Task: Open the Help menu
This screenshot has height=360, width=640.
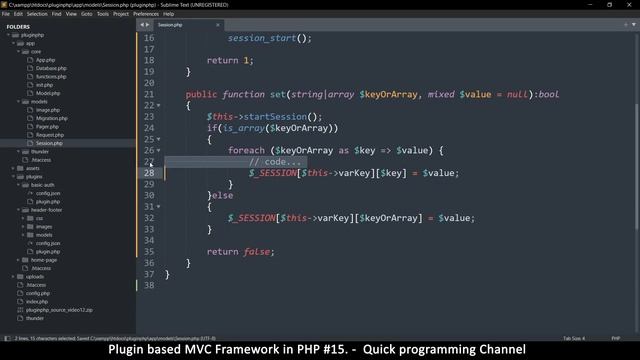Action: tap(169, 14)
